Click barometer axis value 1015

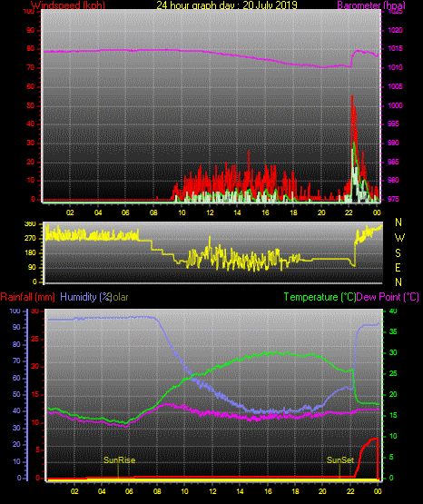click(x=395, y=49)
